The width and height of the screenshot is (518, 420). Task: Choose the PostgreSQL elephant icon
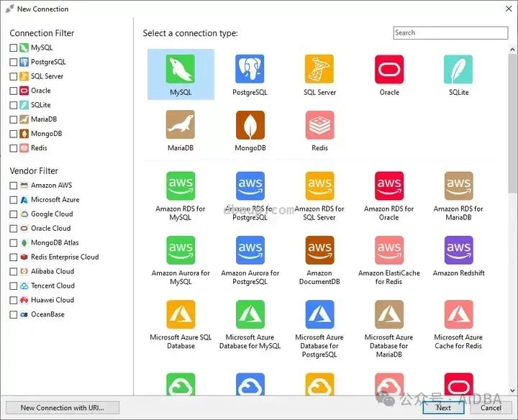tap(250, 68)
